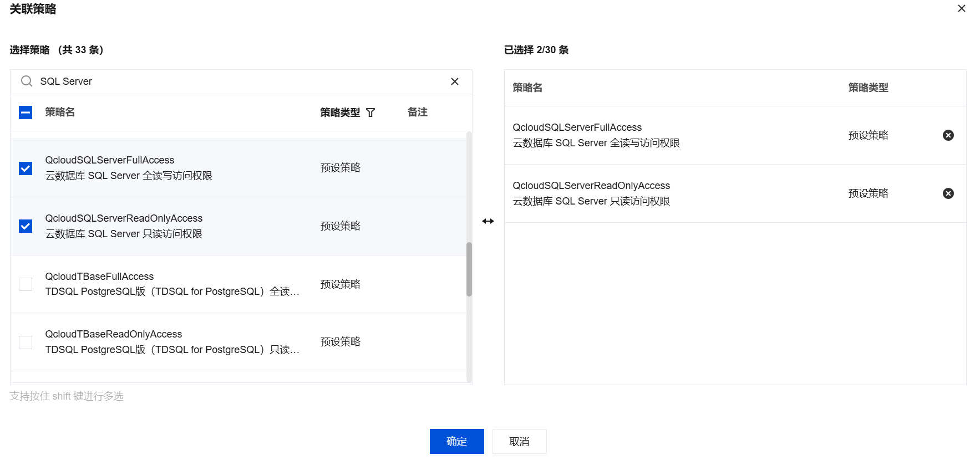The height and width of the screenshot is (460, 980).
Task: Click the TDSQL PostgreSQL版 全读 description
Action: tap(172, 292)
